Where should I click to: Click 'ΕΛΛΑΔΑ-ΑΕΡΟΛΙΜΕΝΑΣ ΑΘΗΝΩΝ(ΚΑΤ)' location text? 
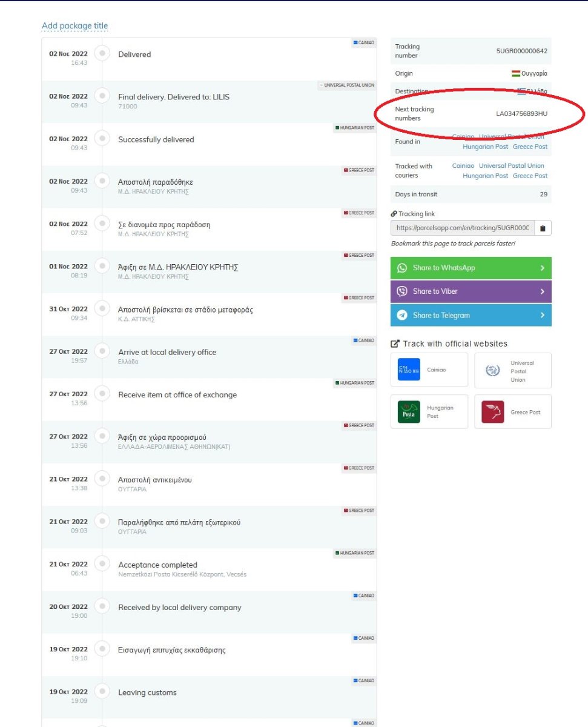coord(174,446)
